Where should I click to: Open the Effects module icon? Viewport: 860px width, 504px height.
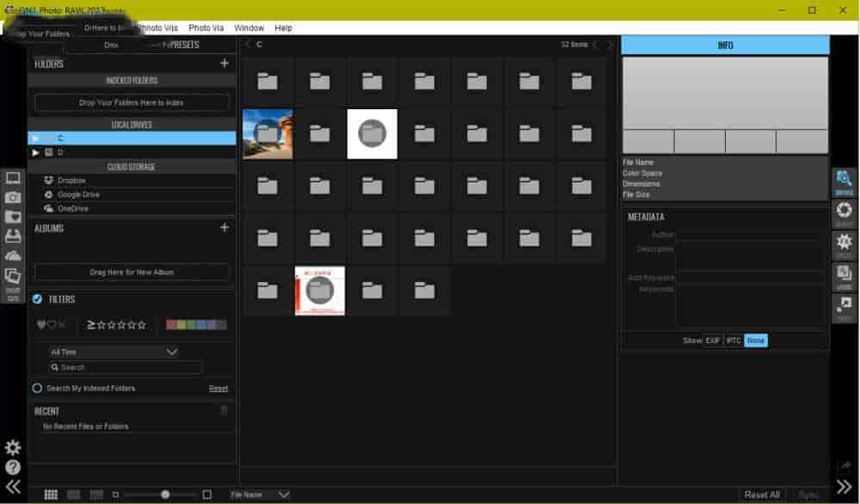pos(844,244)
